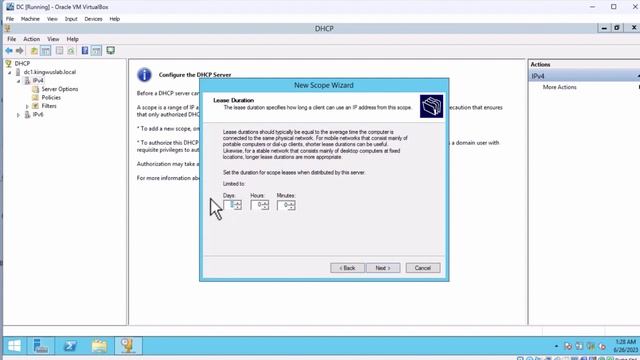Collapse the IPv4 section in Actions pane

[638, 76]
